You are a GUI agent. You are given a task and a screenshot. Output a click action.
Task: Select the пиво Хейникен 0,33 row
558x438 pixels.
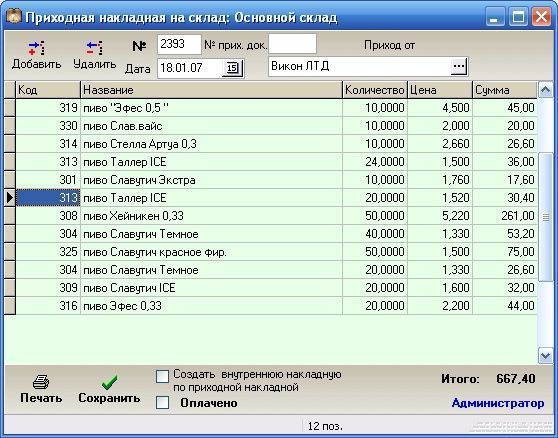[x=277, y=216]
